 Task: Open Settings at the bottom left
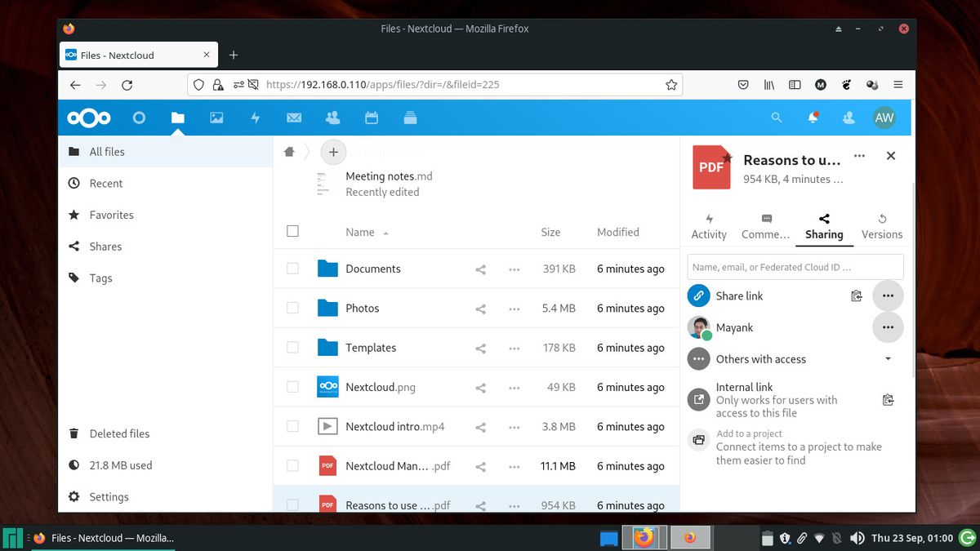point(109,496)
